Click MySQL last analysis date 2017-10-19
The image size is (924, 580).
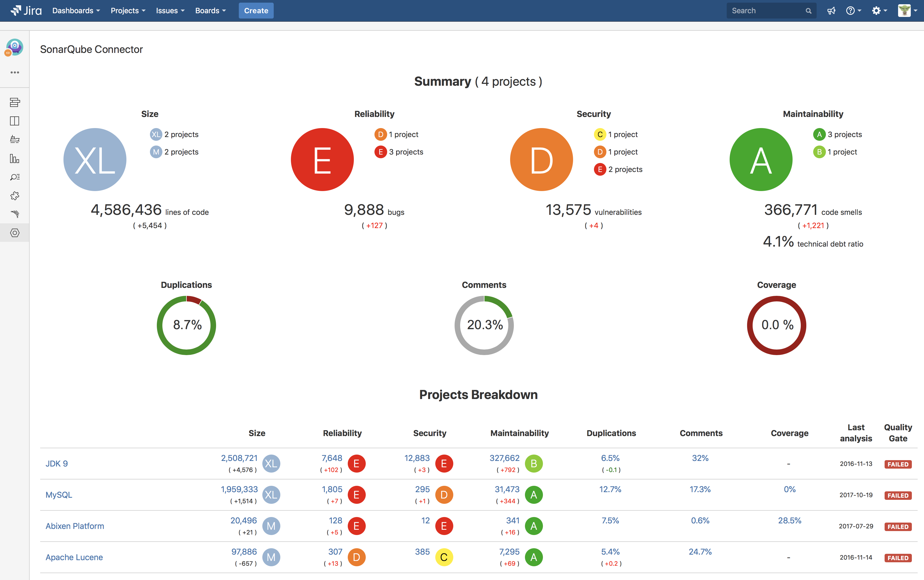(856, 495)
